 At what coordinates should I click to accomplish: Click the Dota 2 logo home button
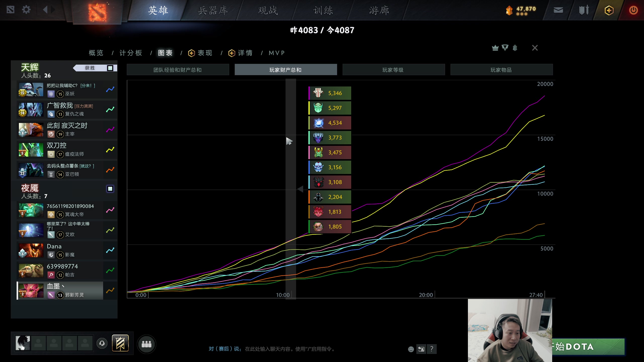(x=97, y=12)
